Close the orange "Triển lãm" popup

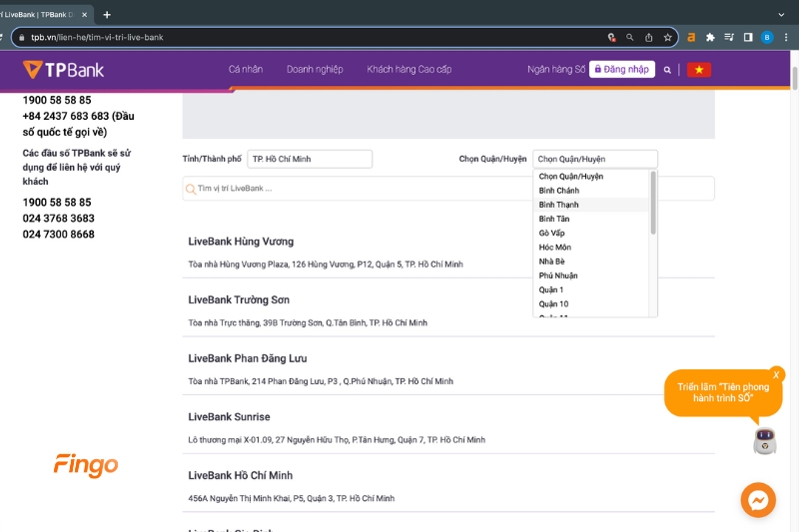776,374
